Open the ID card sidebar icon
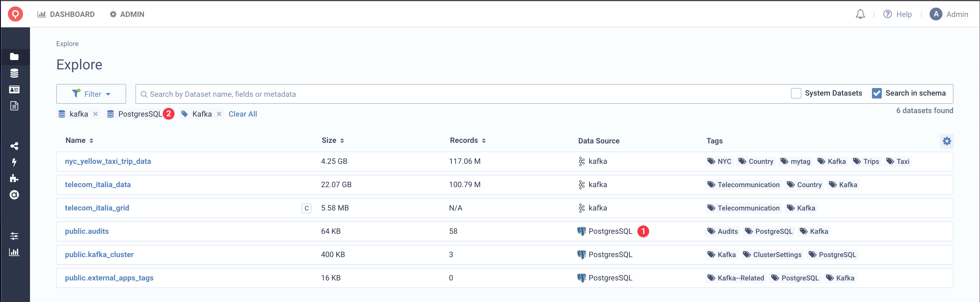980x302 pixels. point(15,89)
